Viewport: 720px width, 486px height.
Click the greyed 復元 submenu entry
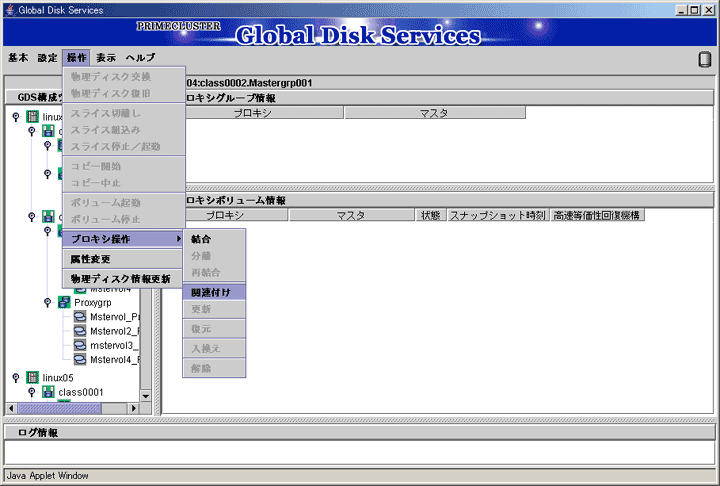coord(214,329)
